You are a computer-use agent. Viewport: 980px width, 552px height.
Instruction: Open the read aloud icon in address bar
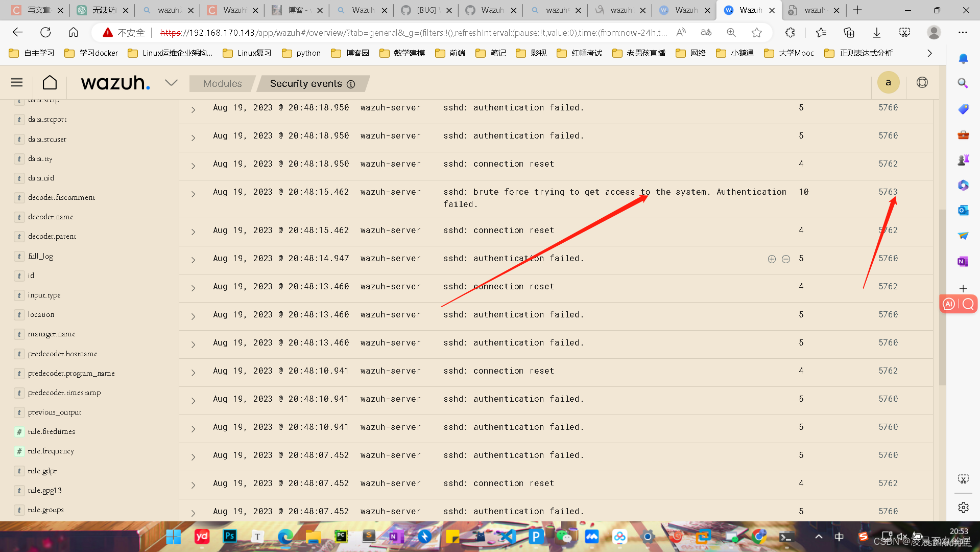click(x=681, y=32)
